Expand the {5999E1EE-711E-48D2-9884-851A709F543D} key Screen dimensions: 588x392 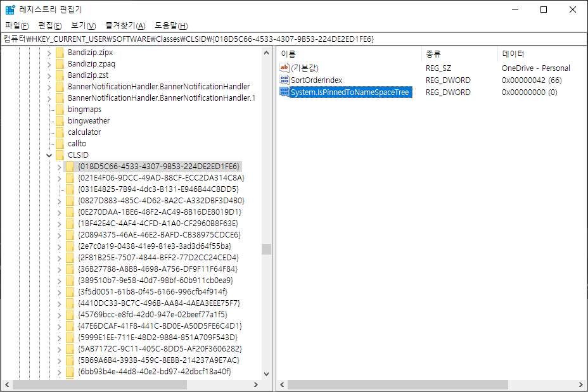pyautogui.click(x=60, y=338)
